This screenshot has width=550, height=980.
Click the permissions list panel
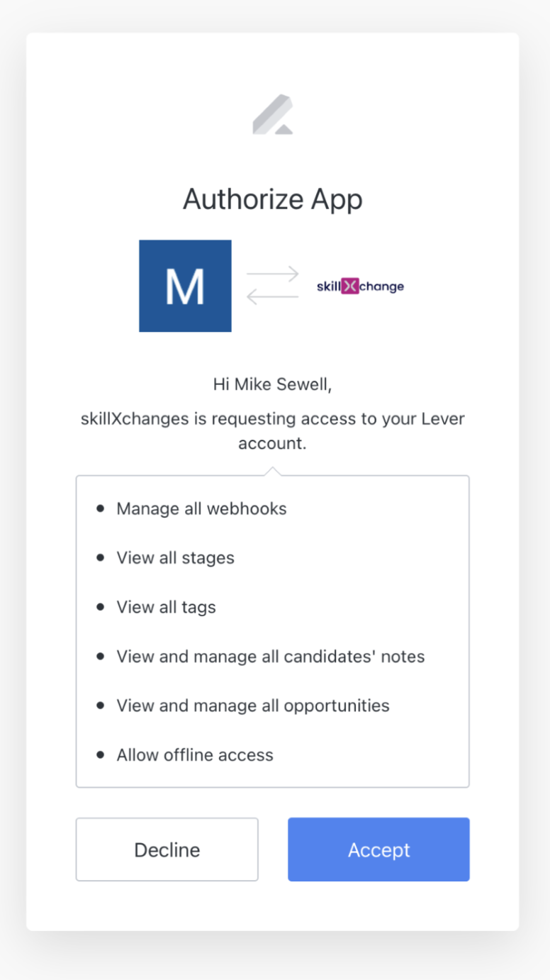click(273, 631)
